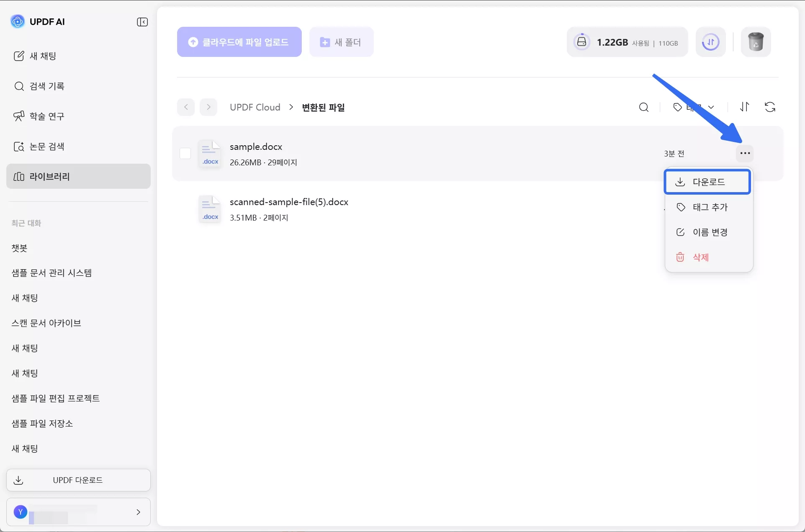Click the storage usage indicator showing 1.22GB
Viewport: 805px width, 532px height.
click(x=626, y=42)
